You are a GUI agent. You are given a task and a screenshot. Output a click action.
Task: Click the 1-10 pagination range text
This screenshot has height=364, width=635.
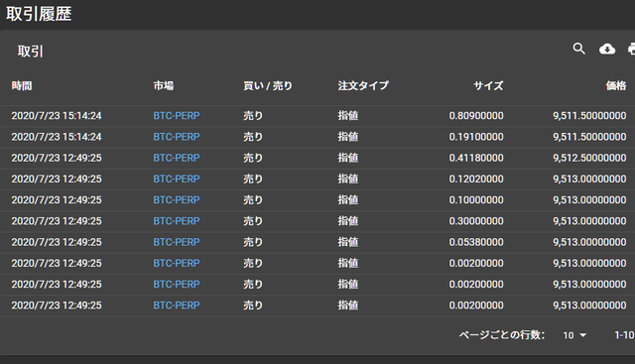click(x=624, y=335)
